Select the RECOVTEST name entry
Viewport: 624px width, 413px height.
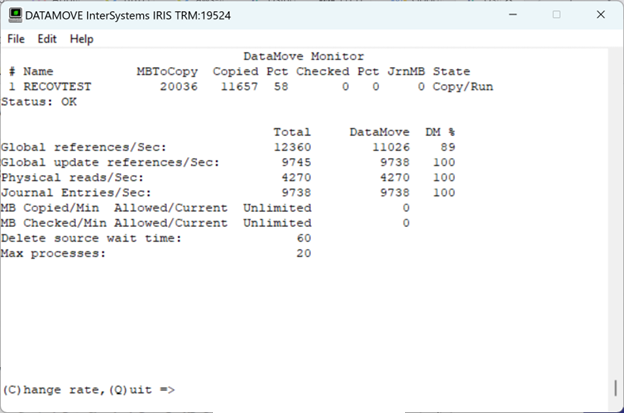[57, 86]
